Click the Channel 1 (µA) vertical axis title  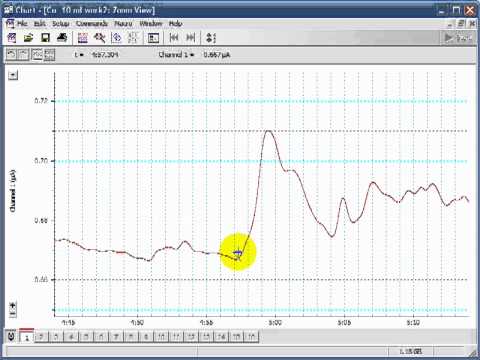13,191
